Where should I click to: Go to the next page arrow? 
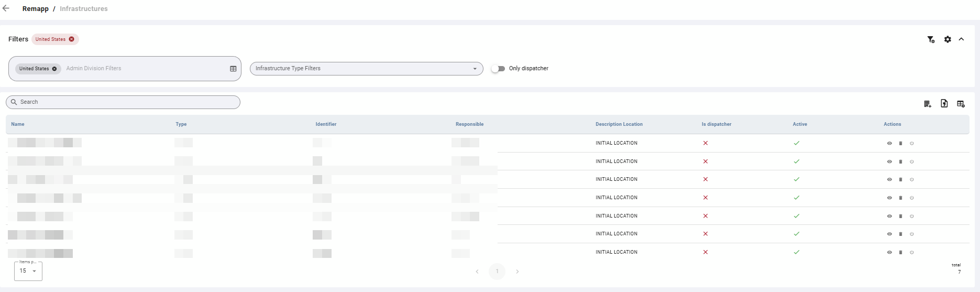point(517,272)
